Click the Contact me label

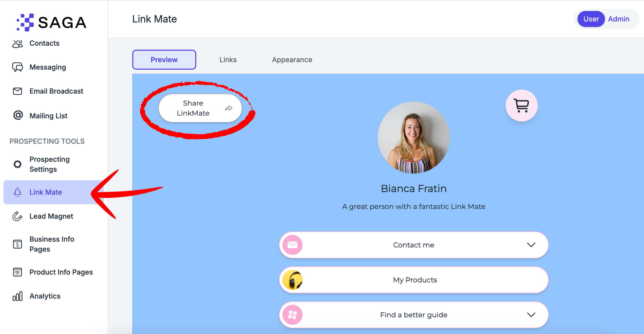414,245
